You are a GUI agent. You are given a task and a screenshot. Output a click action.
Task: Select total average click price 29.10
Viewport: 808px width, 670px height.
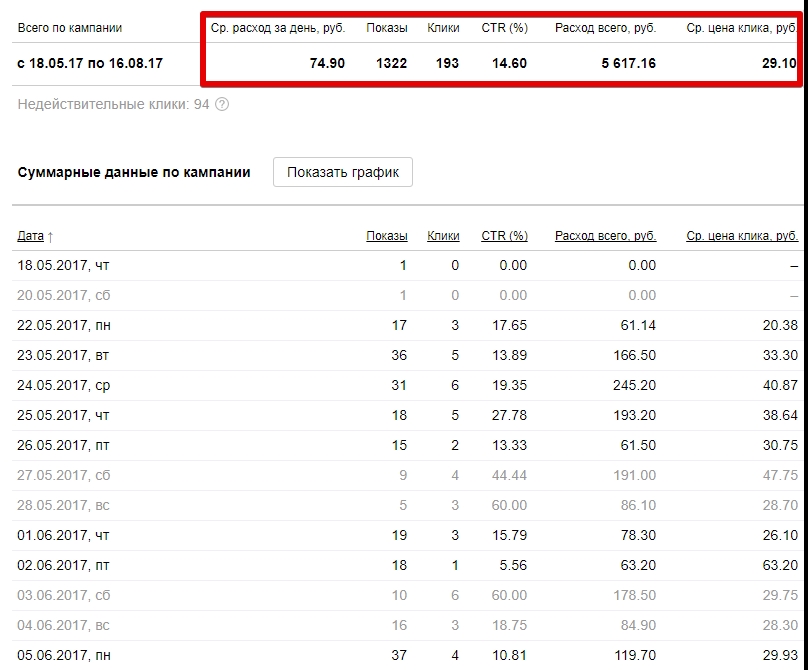pyautogui.click(x=780, y=63)
